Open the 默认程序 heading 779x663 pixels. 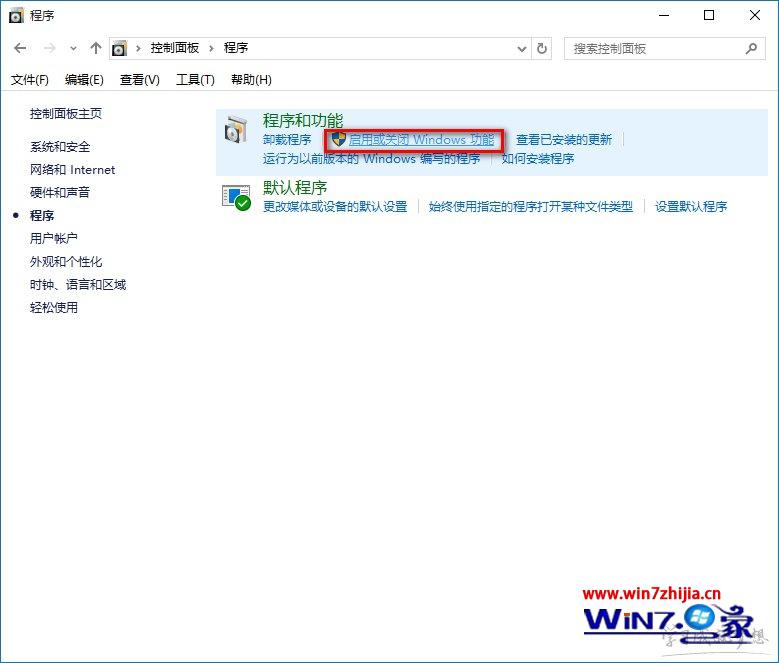pos(295,188)
